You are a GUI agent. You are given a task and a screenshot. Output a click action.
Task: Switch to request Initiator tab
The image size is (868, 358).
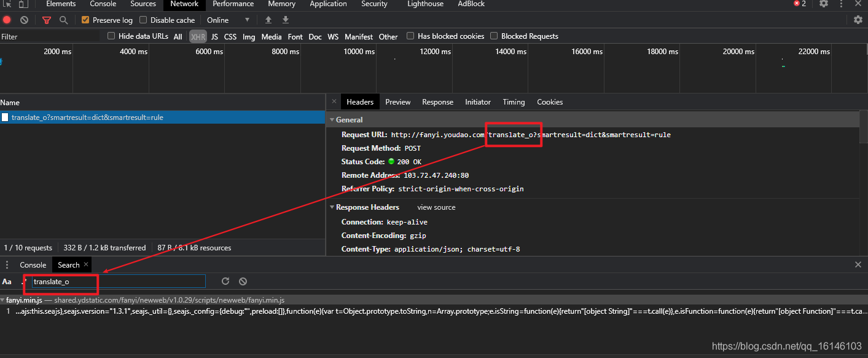pos(478,102)
